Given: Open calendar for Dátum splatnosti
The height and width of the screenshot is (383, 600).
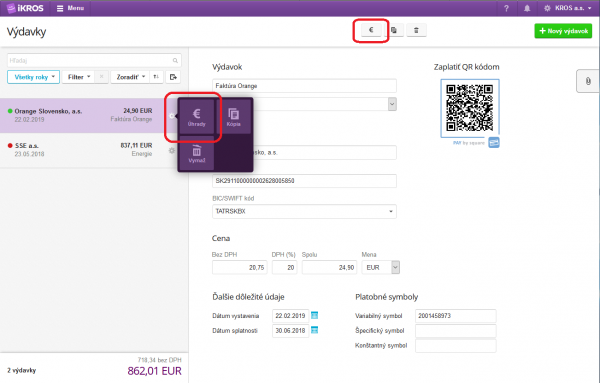Looking at the screenshot, I should pyautogui.click(x=315, y=330).
